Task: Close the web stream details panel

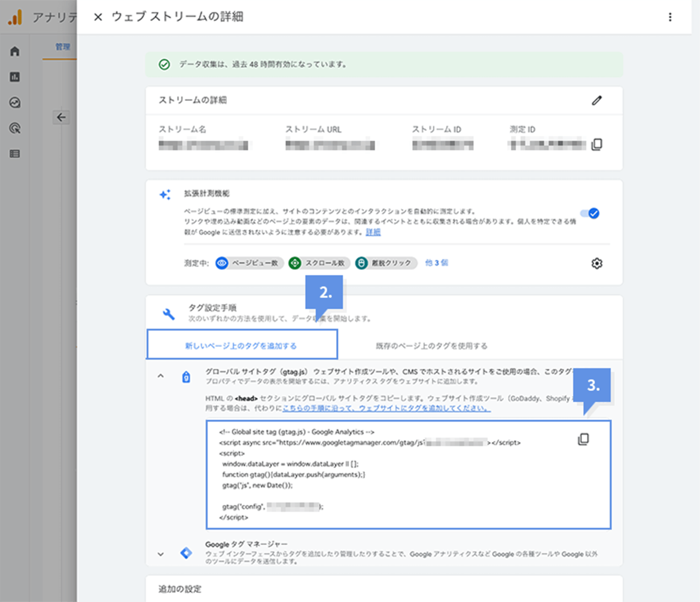Action: 98,17
